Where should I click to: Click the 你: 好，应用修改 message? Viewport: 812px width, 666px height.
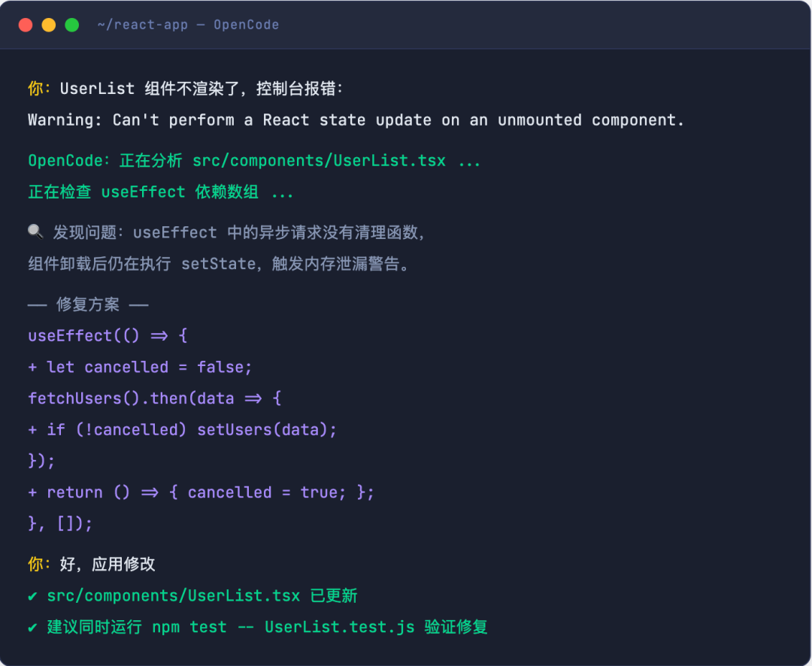92,564
